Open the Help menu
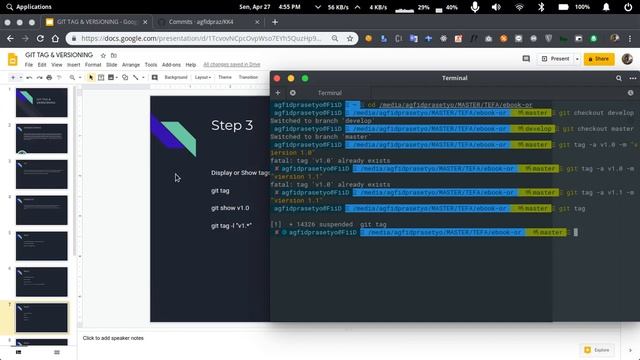This screenshot has height=360, width=640. pyautogui.click(x=191, y=65)
